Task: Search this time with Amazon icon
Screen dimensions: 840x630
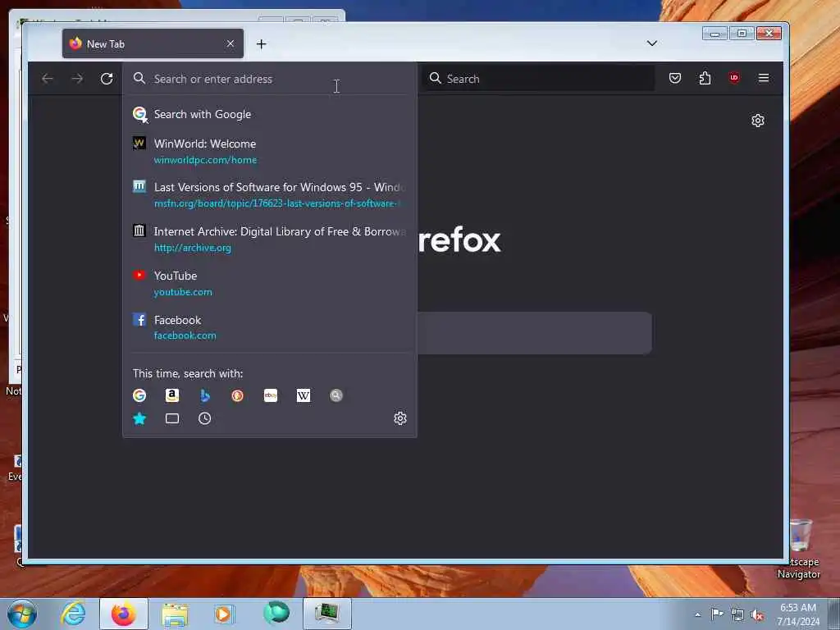Action: pyautogui.click(x=172, y=395)
